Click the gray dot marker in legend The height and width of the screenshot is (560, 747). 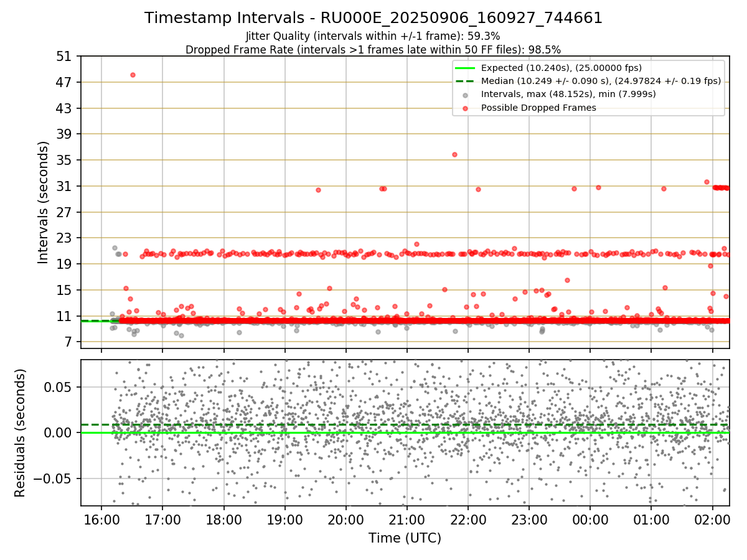pyautogui.click(x=466, y=95)
